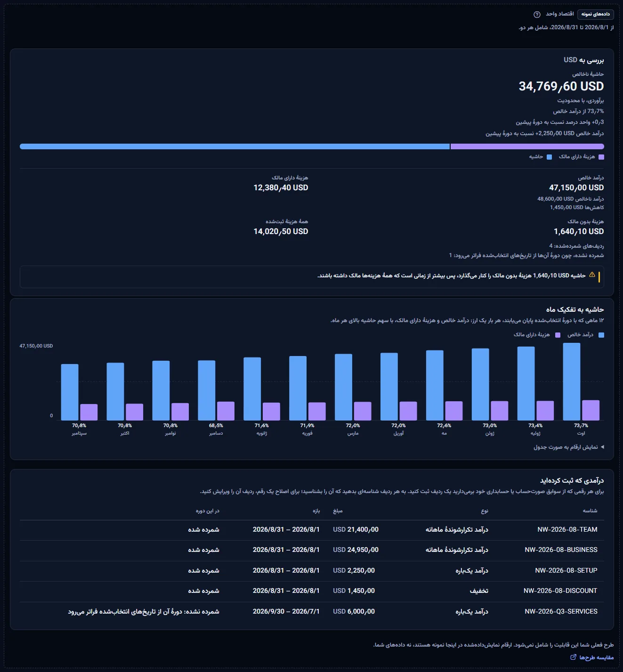The image size is (623, 672).
Task: Click the total recorded cost "14,020٫50 USD"
Action: [x=281, y=232]
